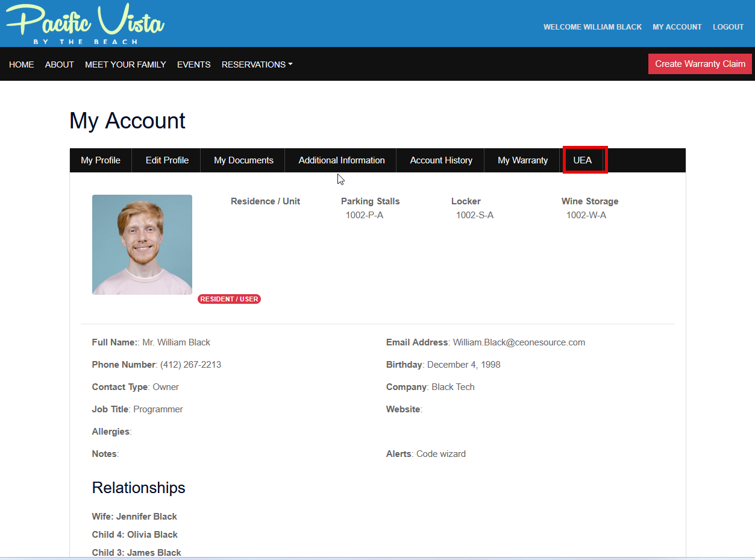Click the Relationships heading
755x560 pixels.
click(x=139, y=488)
